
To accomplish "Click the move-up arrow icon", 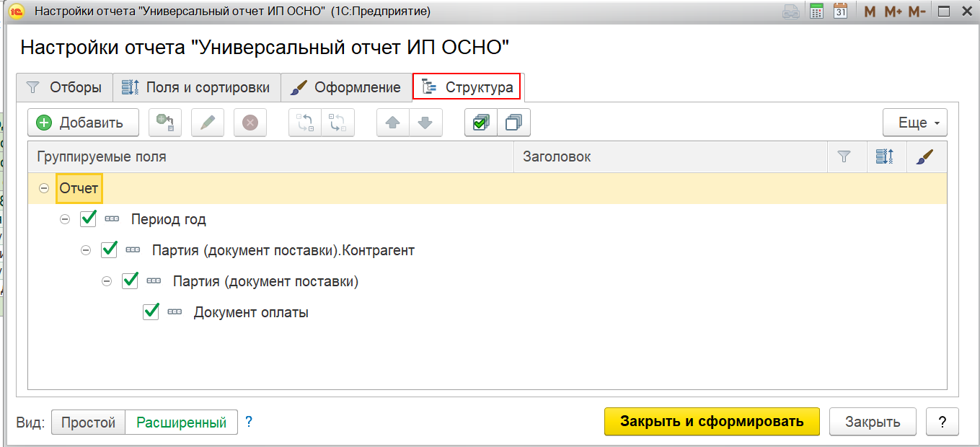I will 393,123.
